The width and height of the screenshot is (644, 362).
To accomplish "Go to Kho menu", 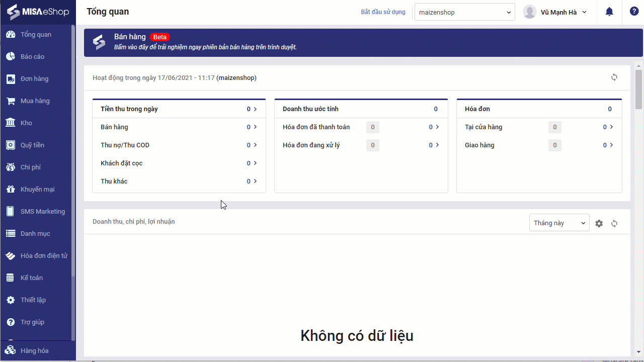I will (26, 123).
